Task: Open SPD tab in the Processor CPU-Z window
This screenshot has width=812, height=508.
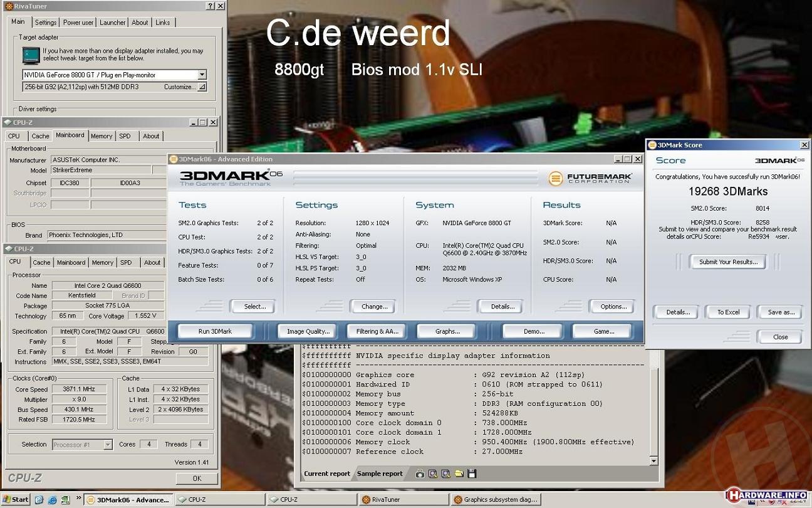Action: pyautogui.click(x=126, y=263)
